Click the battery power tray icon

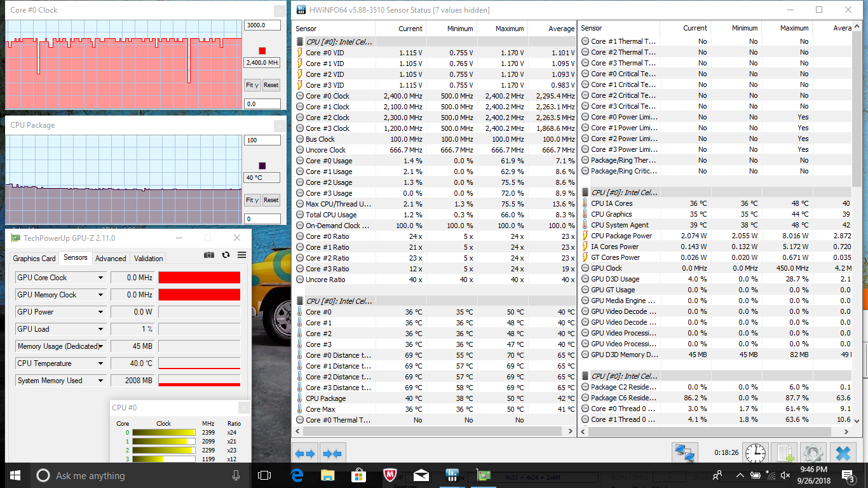pyautogui.click(x=756, y=475)
